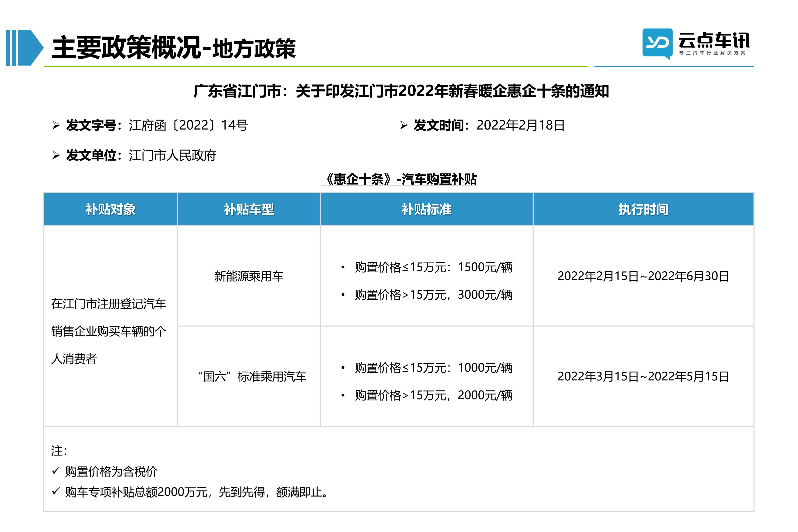This screenshot has width=798, height=532.
Task: Select the 新能源乘用车 table cell
Action: pos(249,276)
